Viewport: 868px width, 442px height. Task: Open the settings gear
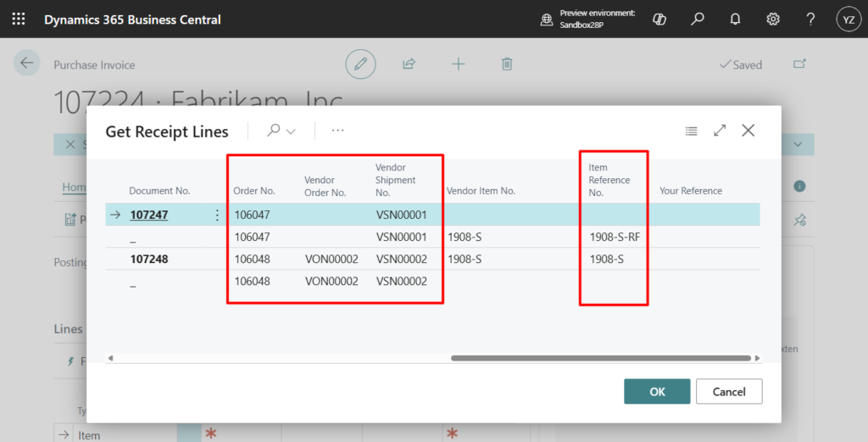click(773, 19)
